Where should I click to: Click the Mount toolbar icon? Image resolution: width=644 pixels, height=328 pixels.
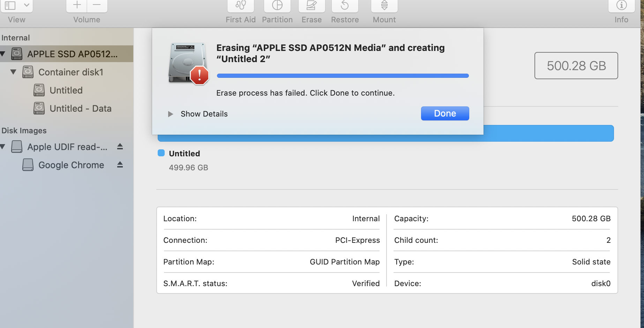(384, 6)
